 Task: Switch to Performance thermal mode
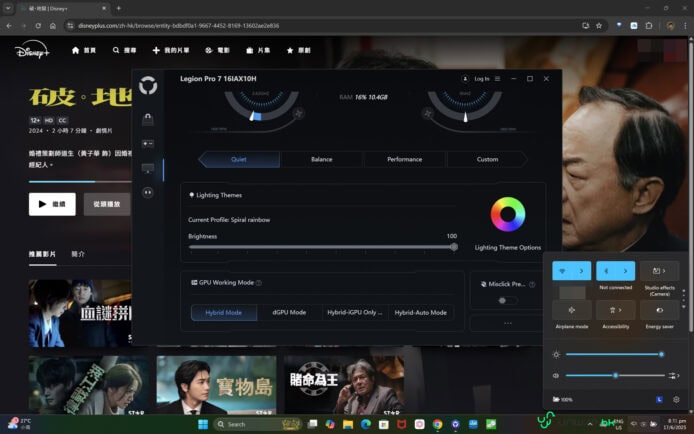pyautogui.click(x=405, y=159)
